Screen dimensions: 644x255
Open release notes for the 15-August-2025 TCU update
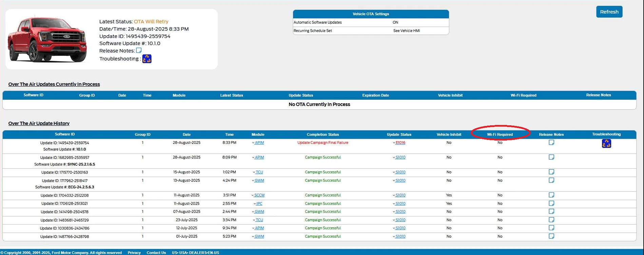tap(551, 172)
